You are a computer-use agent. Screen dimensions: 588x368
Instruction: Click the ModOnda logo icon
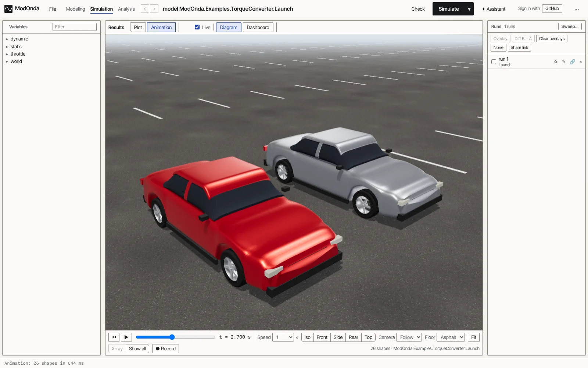click(8, 9)
